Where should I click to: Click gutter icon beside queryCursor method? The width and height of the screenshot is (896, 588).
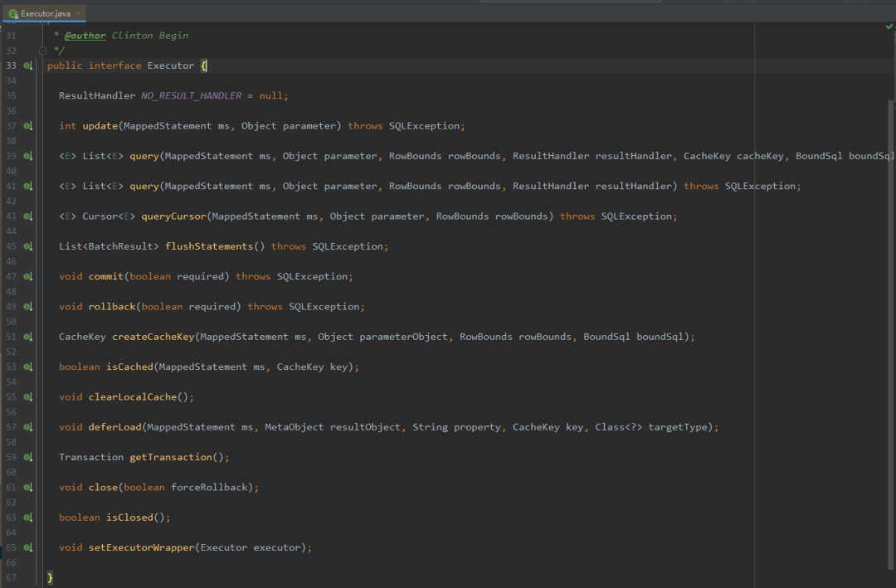(x=28, y=216)
